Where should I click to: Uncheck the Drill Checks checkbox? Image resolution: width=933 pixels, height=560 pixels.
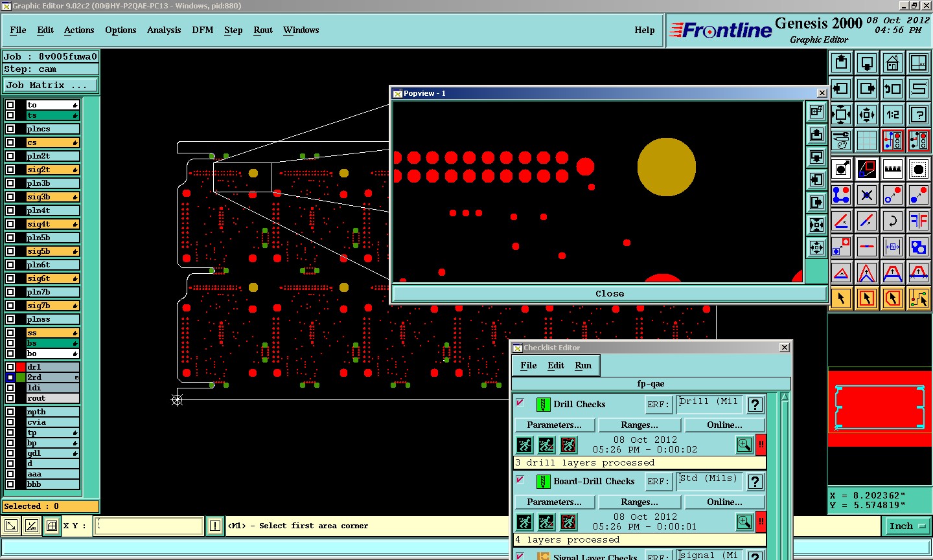point(520,403)
